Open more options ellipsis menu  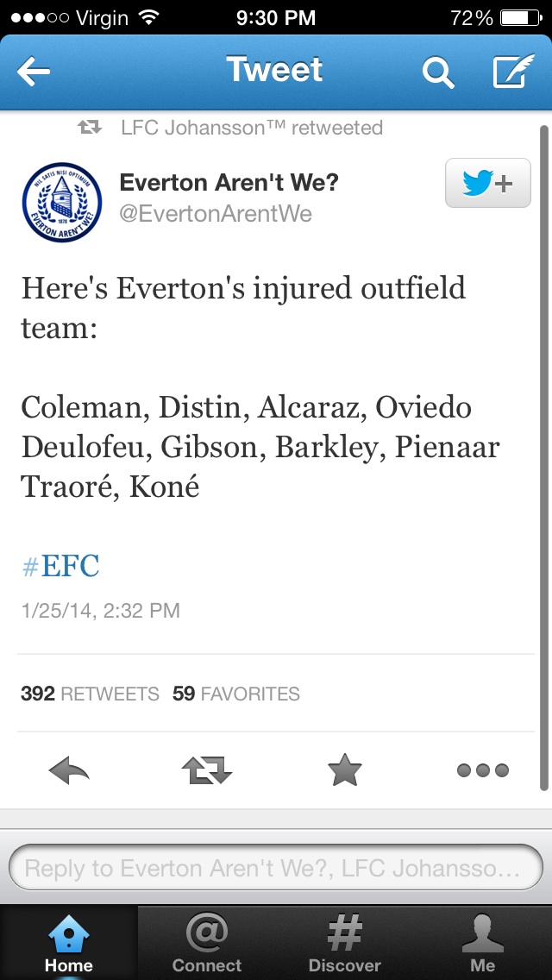pyautogui.click(x=482, y=770)
